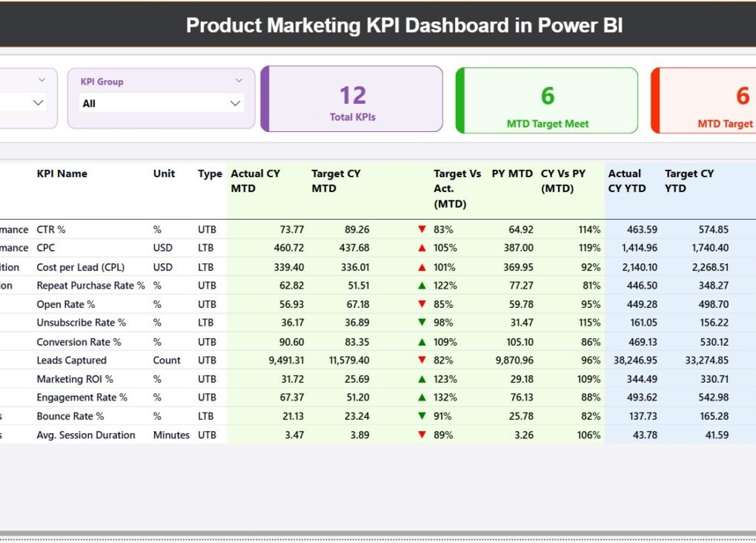
Task: Click green down arrow in Unsubscribe Rate row
Action: (422, 323)
